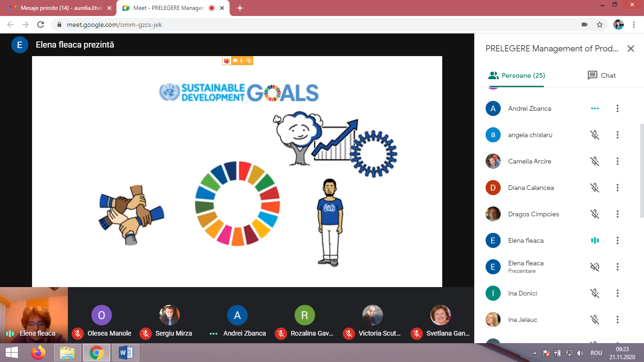Click the ROU language indicator
Image resolution: width=644 pixels, height=362 pixels.
point(596,353)
